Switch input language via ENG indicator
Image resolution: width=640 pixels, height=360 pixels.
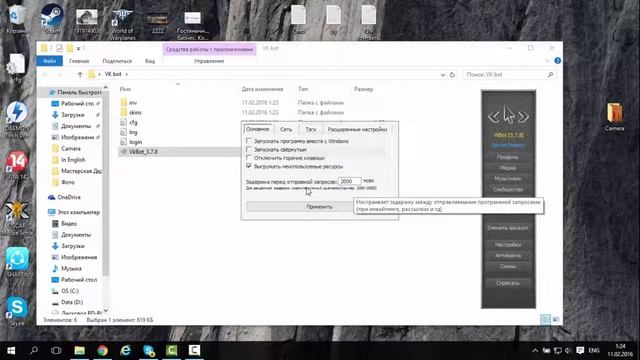pyautogui.click(x=594, y=351)
